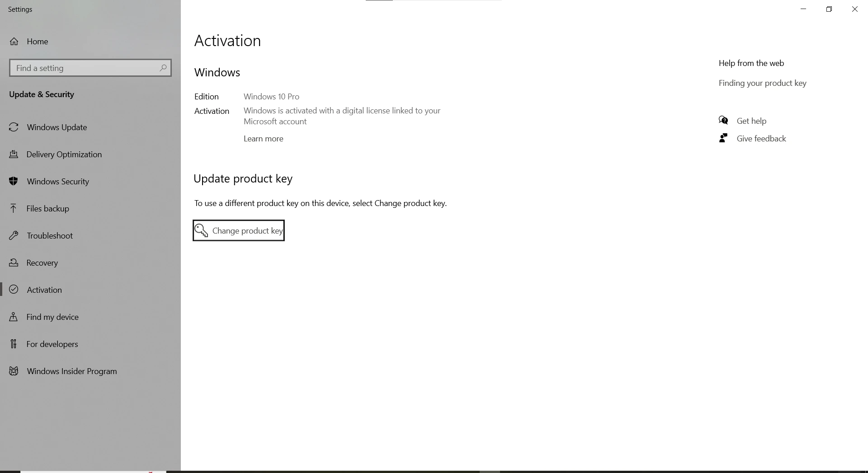Click the Windows Security shield icon
Screen dimensions: 868x473
click(14, 181)
